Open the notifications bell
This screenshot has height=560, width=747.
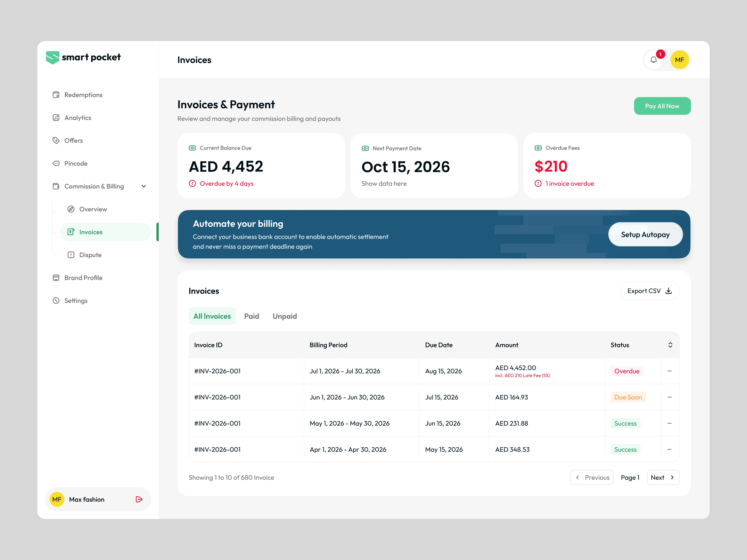pos(653,60)
